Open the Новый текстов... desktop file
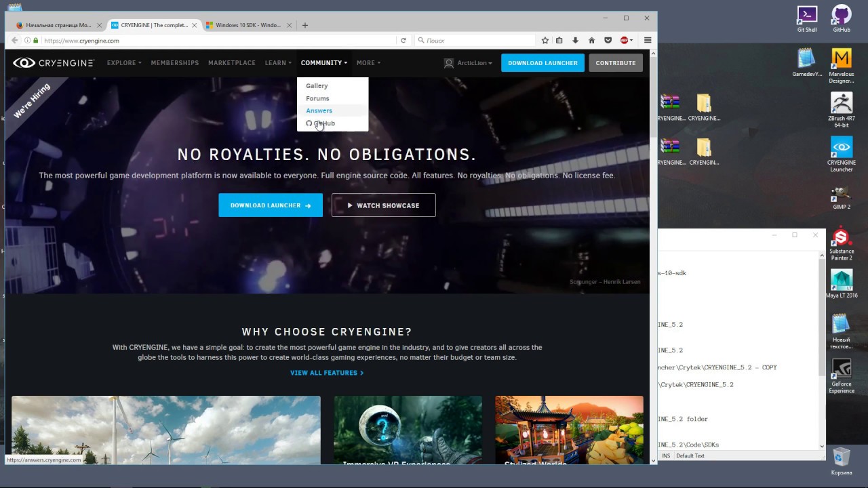This screenshot has height=488, width=868. [x=842, y=331]
